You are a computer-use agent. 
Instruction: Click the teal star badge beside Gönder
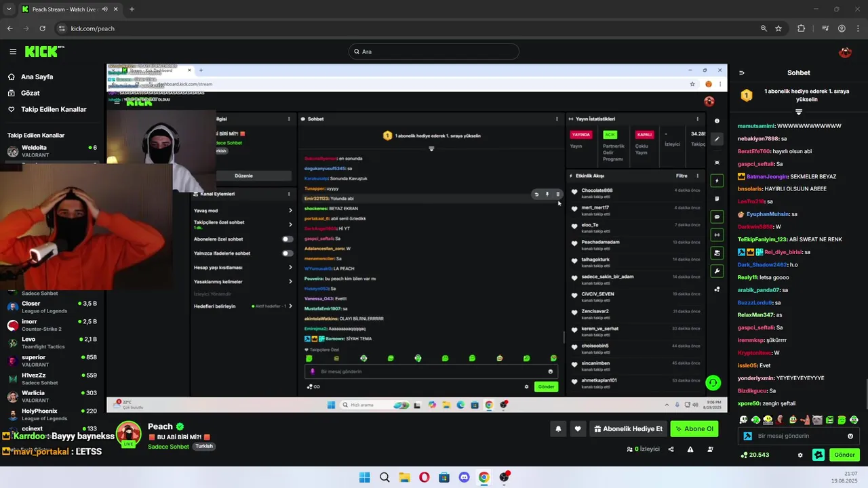pos(818,455)
